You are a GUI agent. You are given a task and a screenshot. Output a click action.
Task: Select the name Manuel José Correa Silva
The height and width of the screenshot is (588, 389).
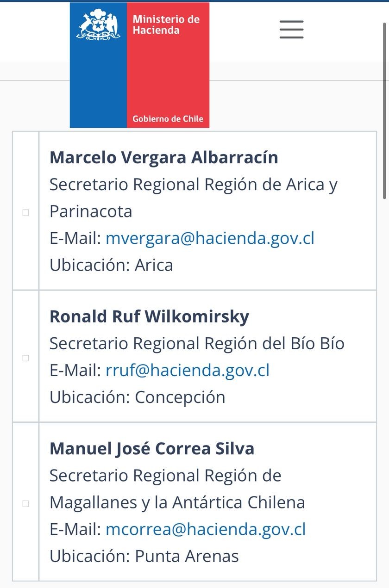(x=152, y=449)
